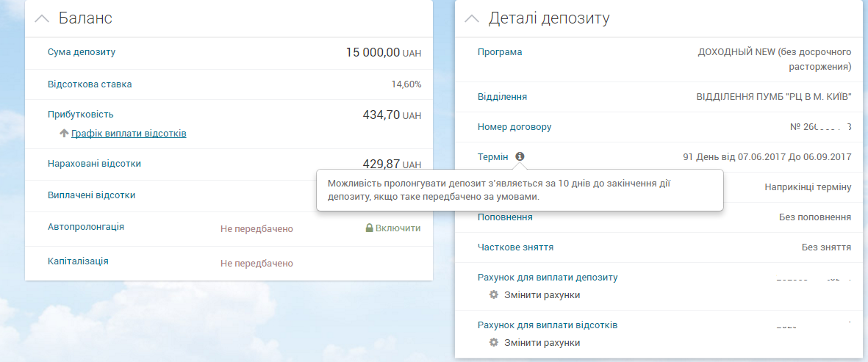Click the Деталі депозиту panel title

(x=549, y=18)
